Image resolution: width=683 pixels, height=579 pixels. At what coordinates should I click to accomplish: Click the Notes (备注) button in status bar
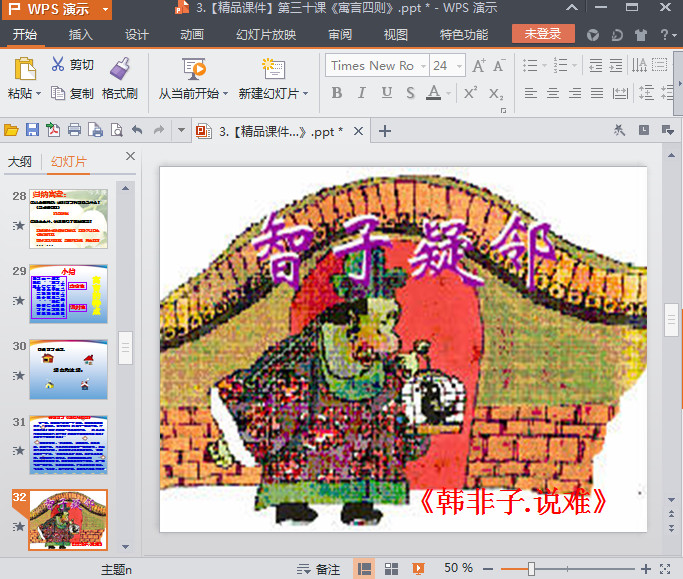click(x=319, y=568)
